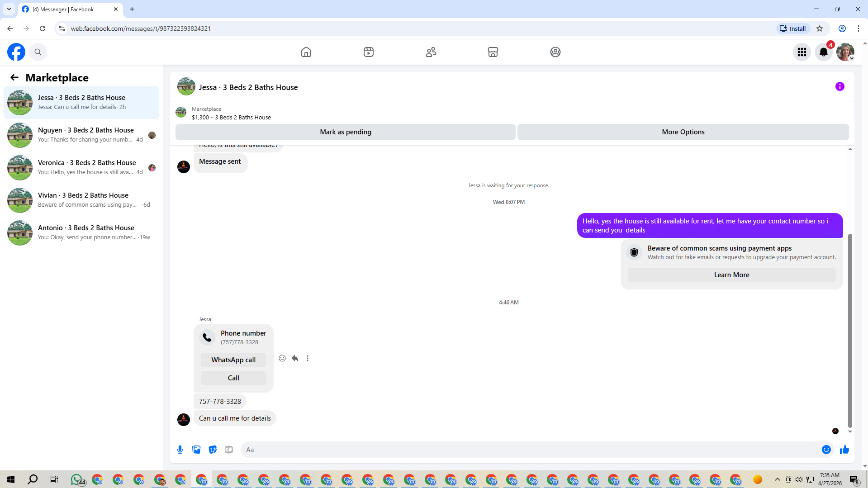Open Nguyen's 3 Beds 2 Baths conversation

coord(81,135)
